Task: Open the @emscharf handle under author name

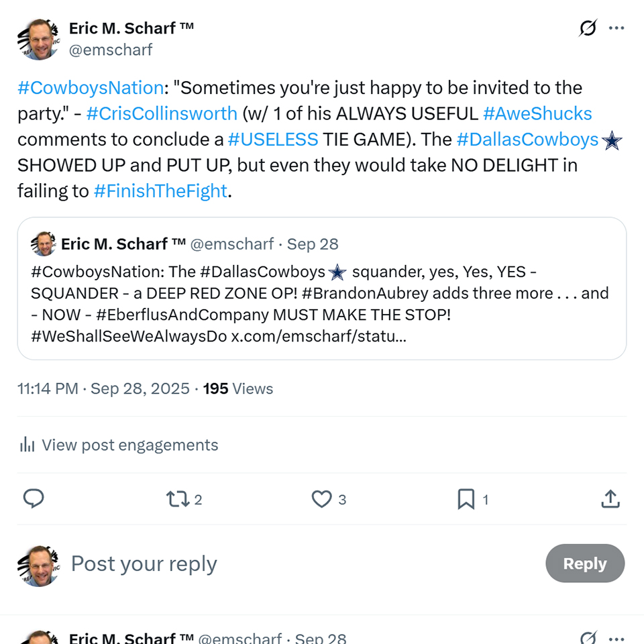Action: click(111, 50)
